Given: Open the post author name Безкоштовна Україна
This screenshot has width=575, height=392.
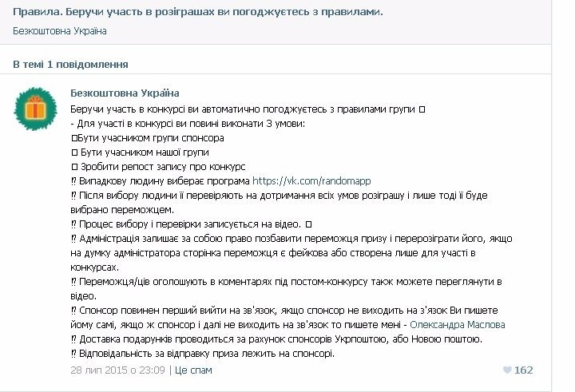Looking at the screenshot, I should pos(125,93).
